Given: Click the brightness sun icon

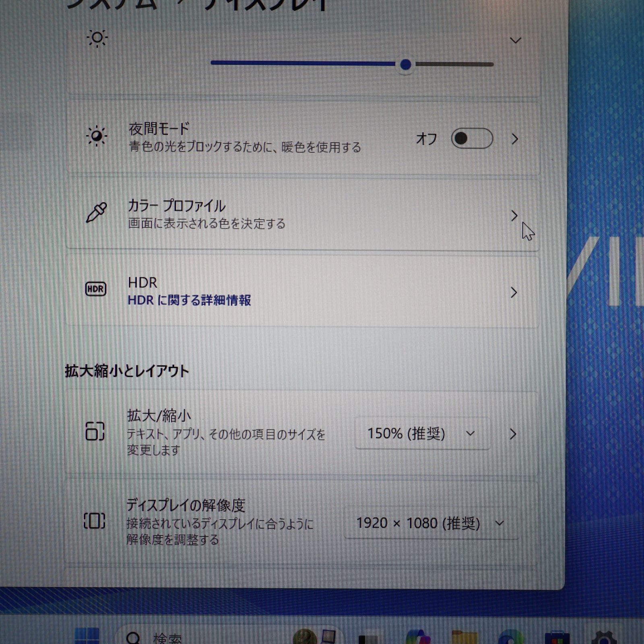Looking at the screenshot, I should 98,37.
